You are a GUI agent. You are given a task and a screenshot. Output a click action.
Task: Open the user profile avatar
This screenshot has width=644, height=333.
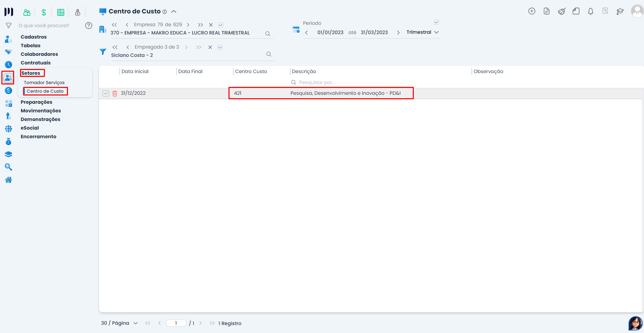(x=637, y=11)
